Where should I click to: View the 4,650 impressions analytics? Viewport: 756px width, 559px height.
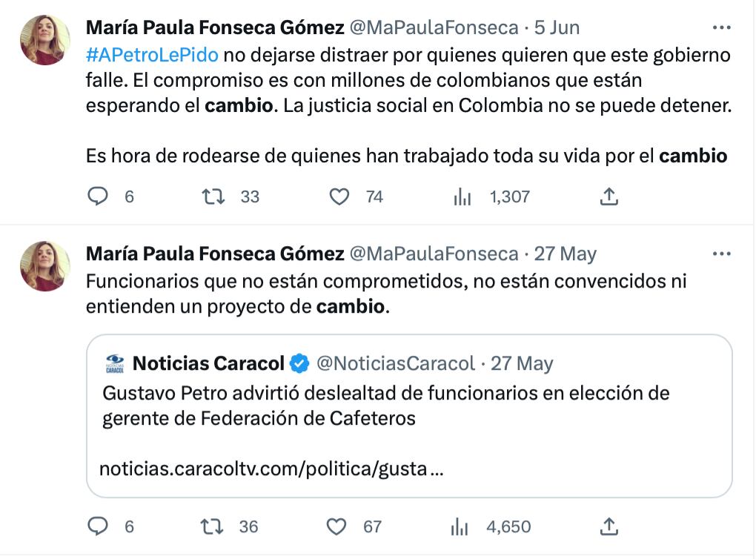(460, 526)
